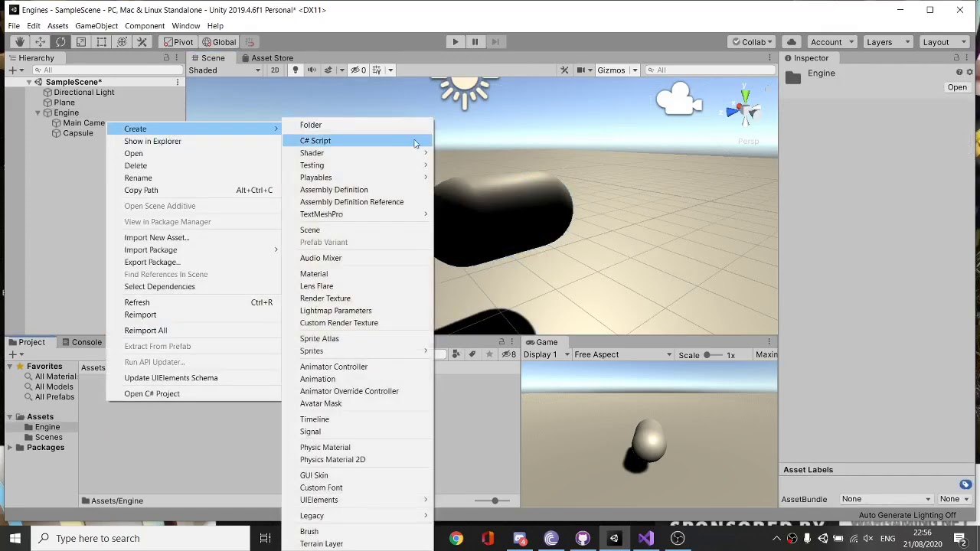The image size is (980, 551).
Task: Click the Play button
Action: 456,42
